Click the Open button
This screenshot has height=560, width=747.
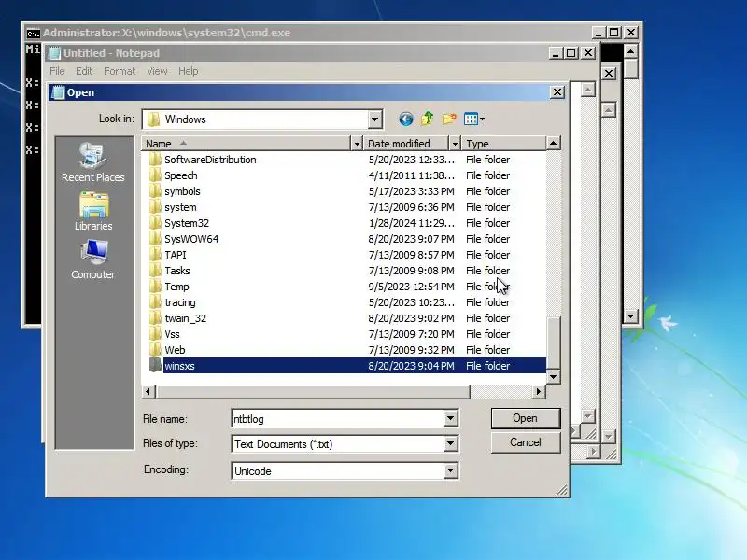[x=525, y=418]
